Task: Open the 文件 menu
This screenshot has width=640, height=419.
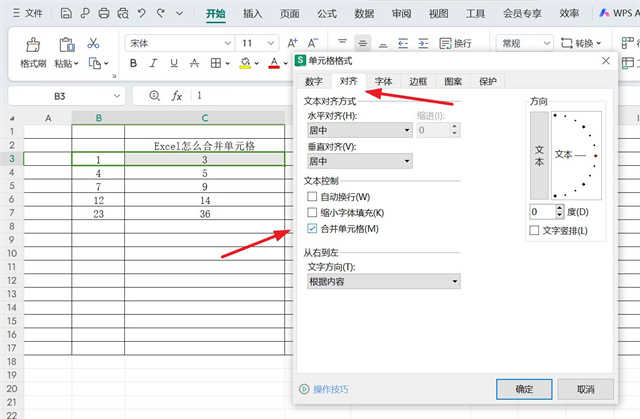Action: tap(28, 13)
